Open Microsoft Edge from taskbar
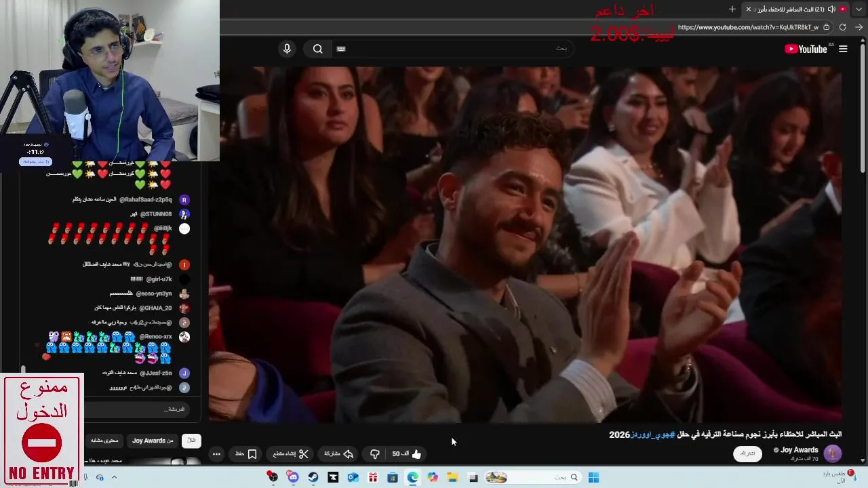The image size is (868, 488). (412, 477)
